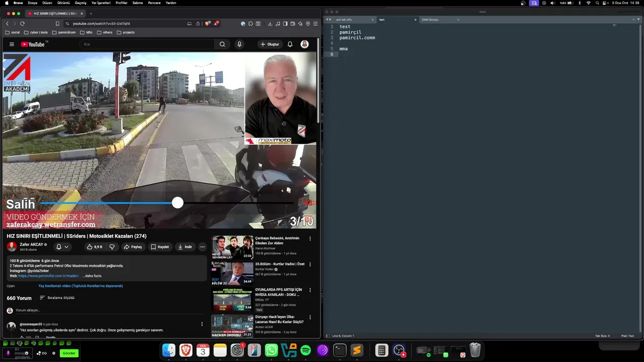Open the petrolofisi.com.tr web link
The image size is (644, 362).
click(48, 276)
